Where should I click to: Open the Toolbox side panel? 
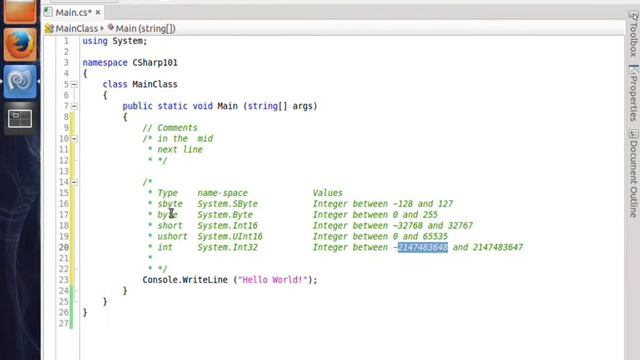coord(633,33)
